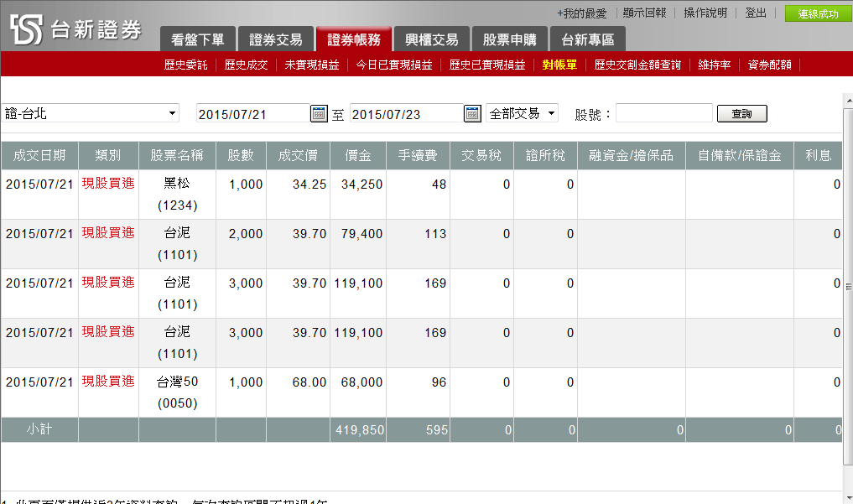Click the vertical scrollbar on the right
This screenshot has width=853, height=504.
pos(847,285)
